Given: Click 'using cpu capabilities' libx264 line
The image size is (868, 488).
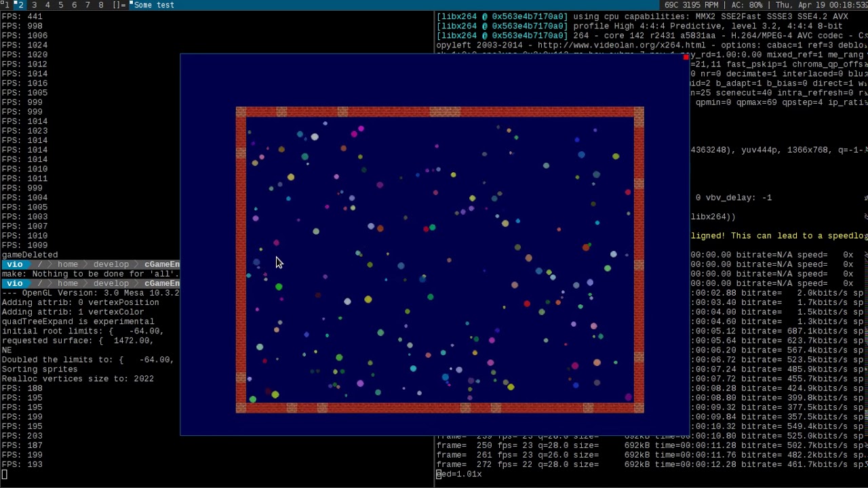Looking at the screenshot, I should pos(642,16).
